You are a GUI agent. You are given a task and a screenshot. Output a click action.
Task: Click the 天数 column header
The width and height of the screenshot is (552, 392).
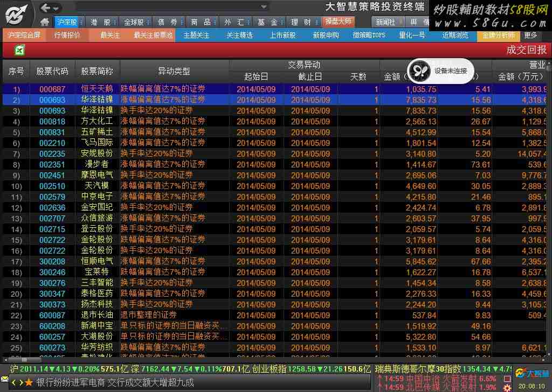point(358,76)
